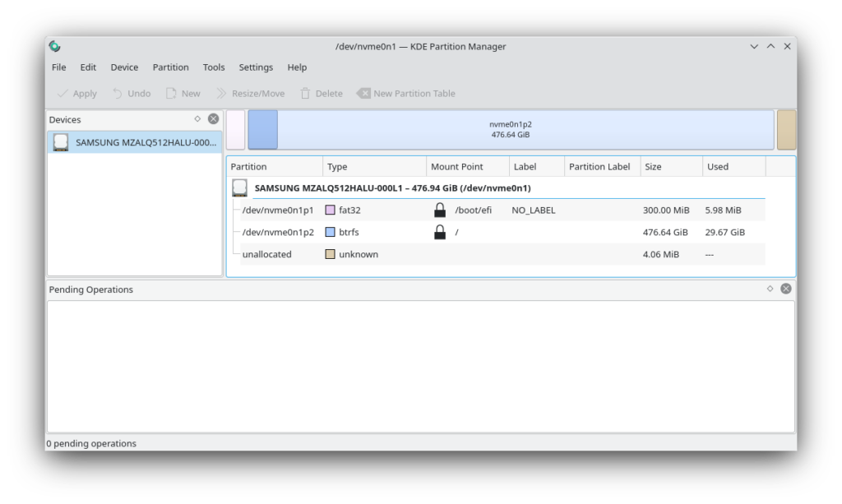Sort by the Partition Label column header
Screen dimensions: 842x504
point(603,167)
